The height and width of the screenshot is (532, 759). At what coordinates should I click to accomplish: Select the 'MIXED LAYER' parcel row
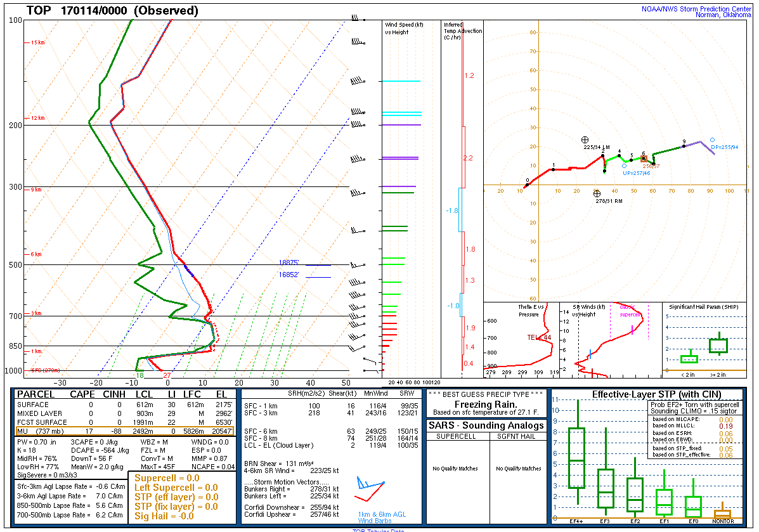point(125,413)
